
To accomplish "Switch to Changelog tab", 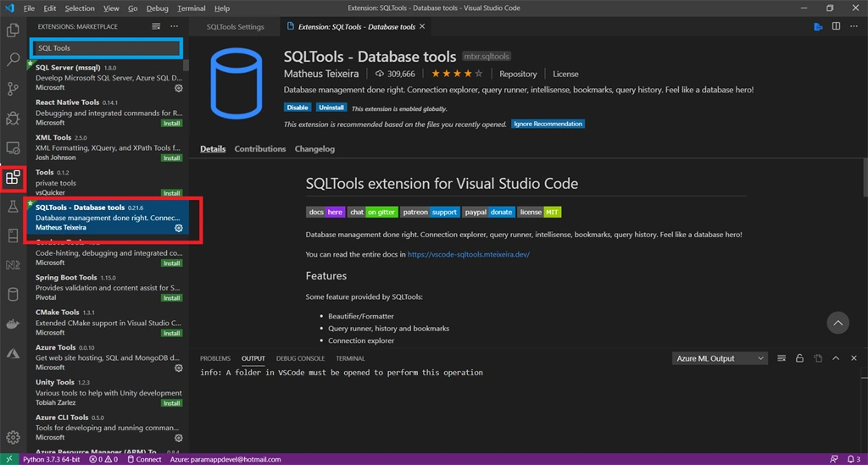I will tap(314, 149).
